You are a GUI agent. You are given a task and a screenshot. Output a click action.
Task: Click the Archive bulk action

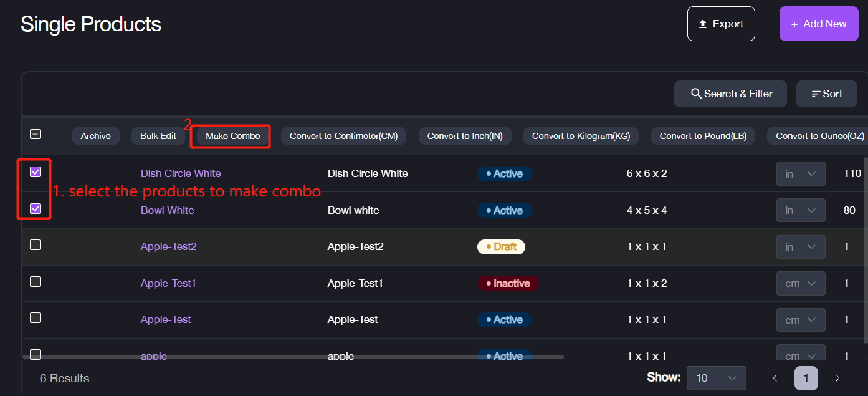point(95,136)
